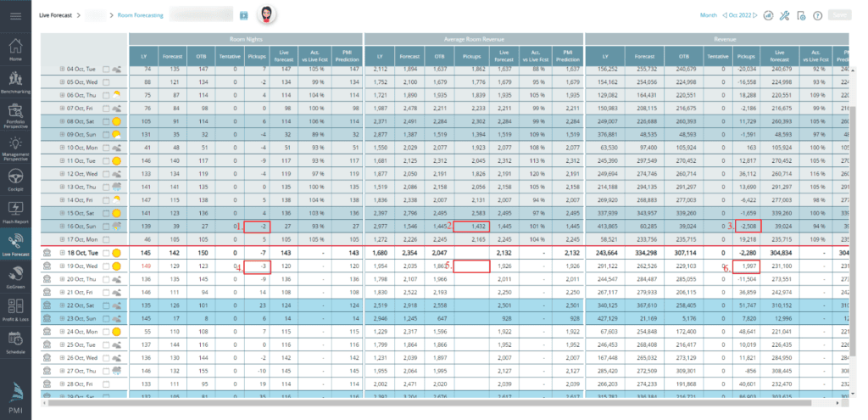Image resolution: width=868 pixels, height=420 pixels.
Task: Tick the checkbox for 05 Oct, Wed
Action: [106, 83]
